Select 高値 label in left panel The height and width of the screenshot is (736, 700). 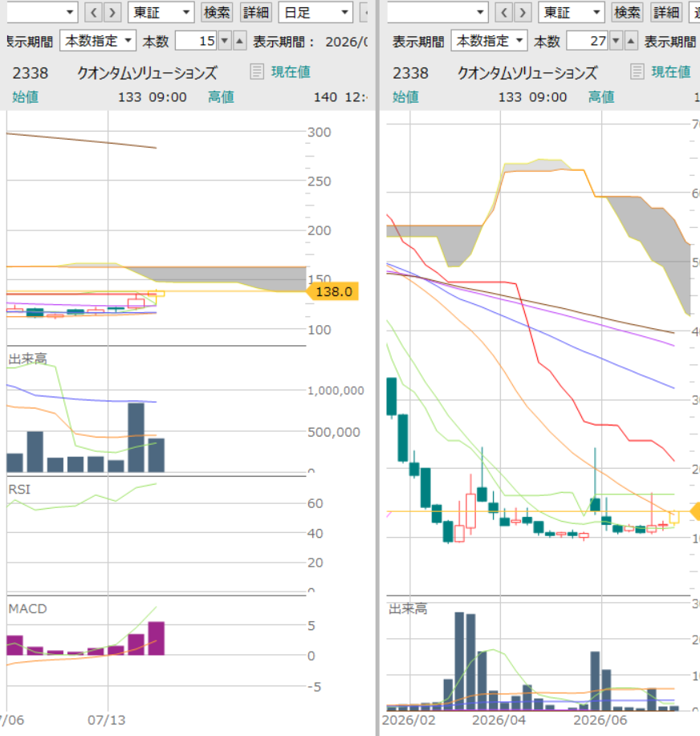point(221,97)
